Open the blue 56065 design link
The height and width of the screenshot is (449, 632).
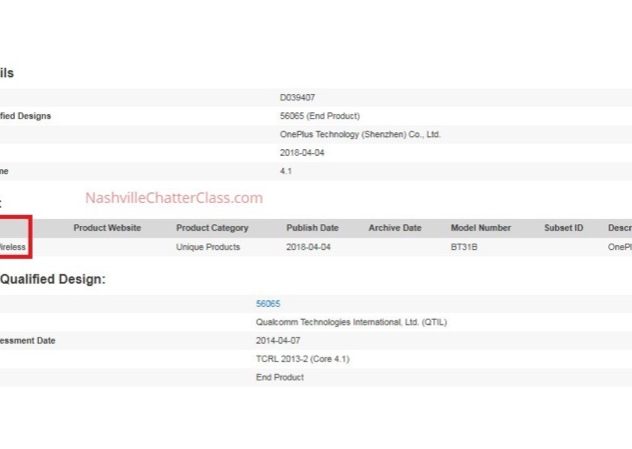click(268, 303)
